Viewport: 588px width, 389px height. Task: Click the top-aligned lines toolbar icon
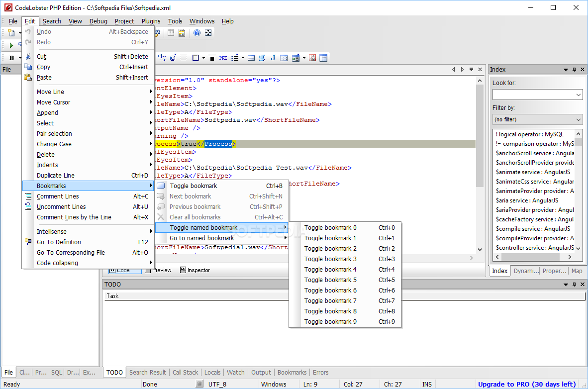pos(212,58)
